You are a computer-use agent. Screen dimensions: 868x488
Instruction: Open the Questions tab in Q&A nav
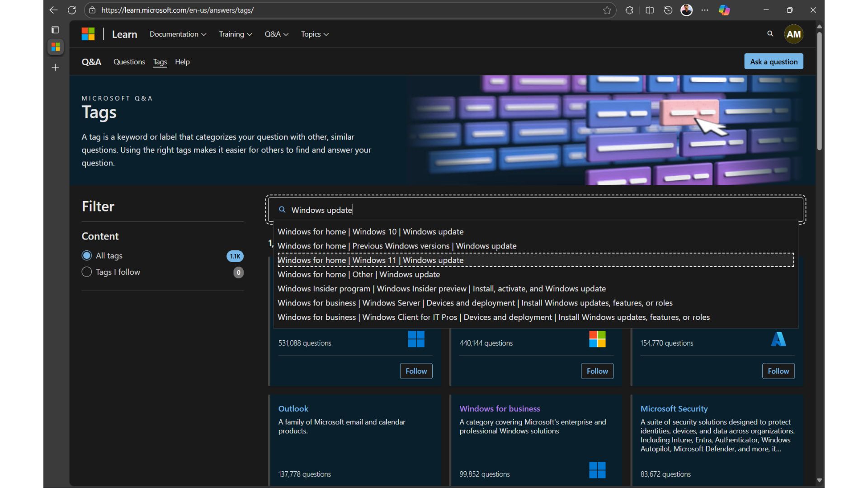pyautogui.click(x=129, y=62)
